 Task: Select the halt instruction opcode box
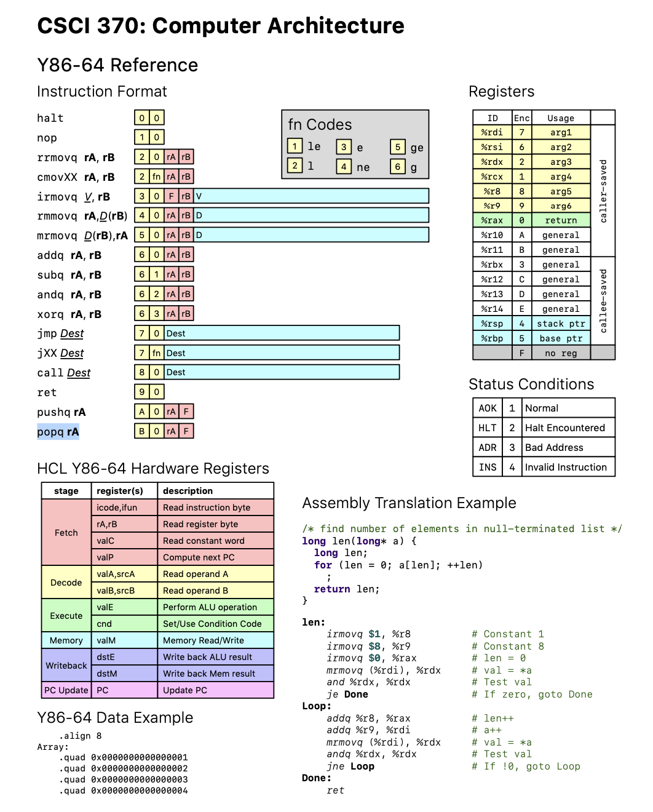point(148,117)
